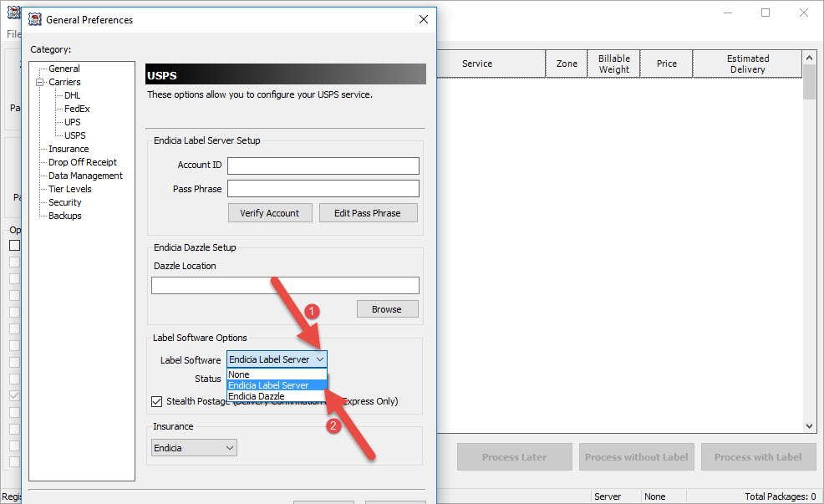
Task: Open Backups category
Action: pyautogui.click(x=64, y=216)
